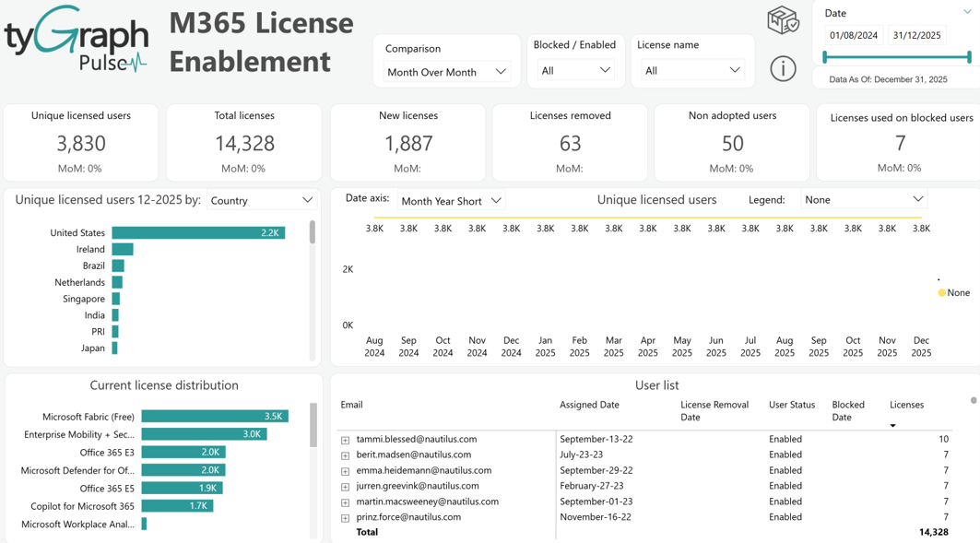Select the Netherlands bar
The height and width of the screenshot is (543, 980).
pyautogui.click(x=117, y=282)
